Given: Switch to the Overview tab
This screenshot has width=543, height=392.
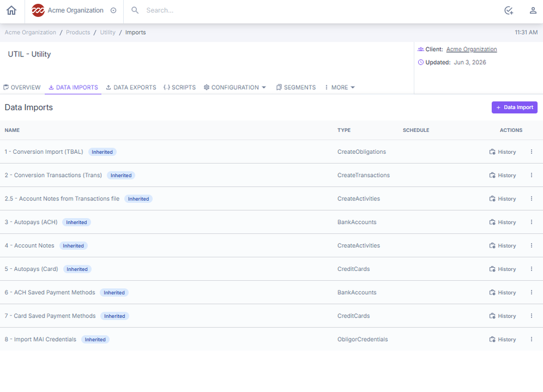Looking at the screenshot, I should (x=22, y=87).
